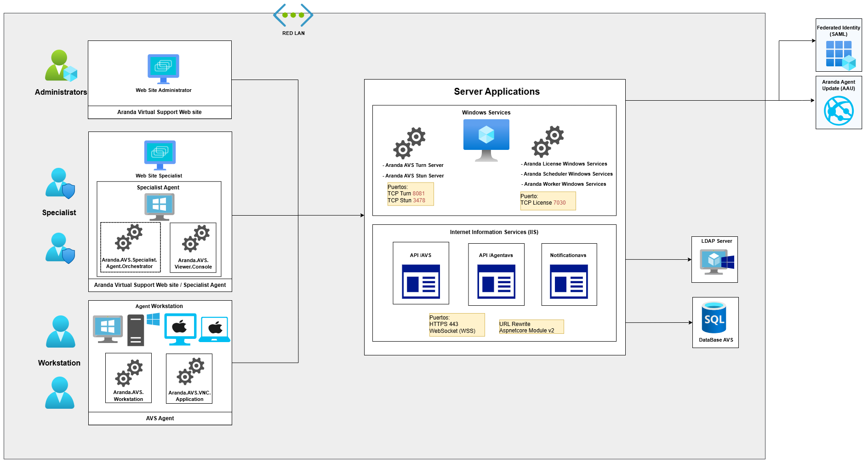The width and height of the screenshot is (868, 463).
Task: Select the Specialist user icon above the Specialist label
Action: pos(60,183)
